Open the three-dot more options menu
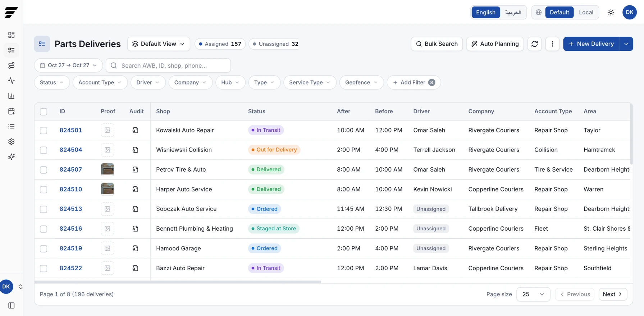Viewport: 644px width, 316px height. click(553, 44)
